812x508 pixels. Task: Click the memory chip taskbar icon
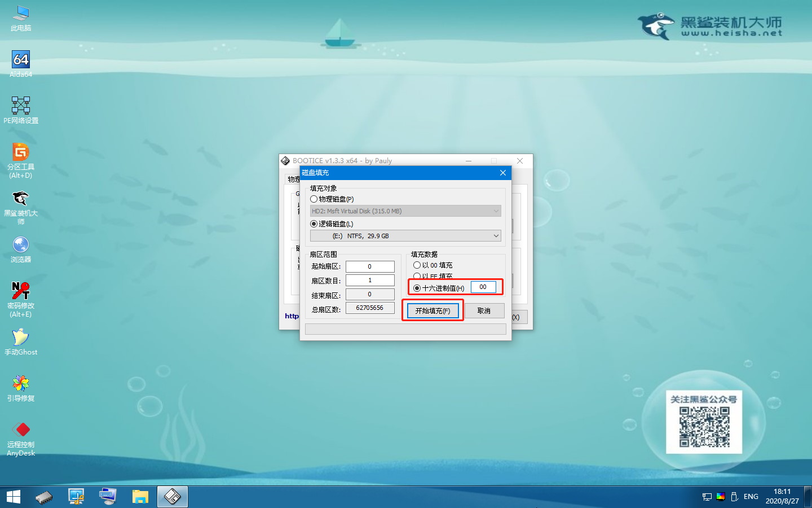point(44,497)
